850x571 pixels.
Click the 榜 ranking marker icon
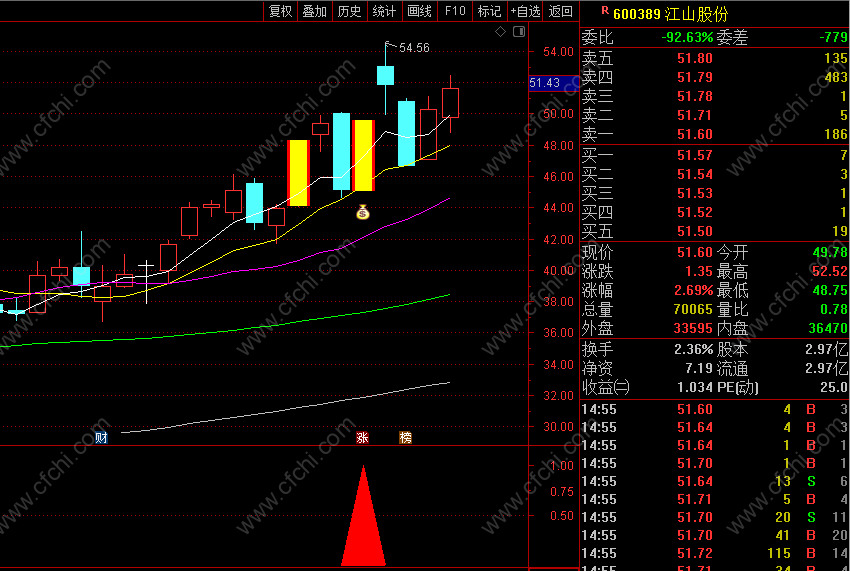pos(405,438)
